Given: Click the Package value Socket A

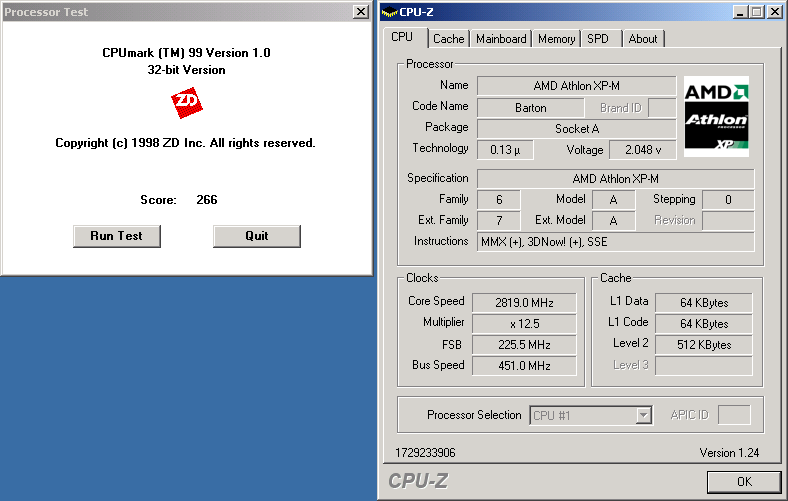Looking at the screenshot, I should tap(576, 129).
